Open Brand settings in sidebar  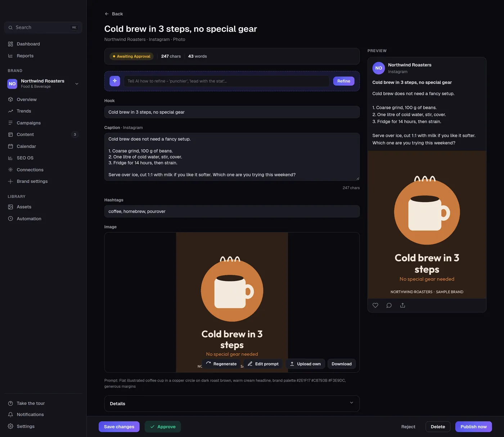tap(43, 181)
